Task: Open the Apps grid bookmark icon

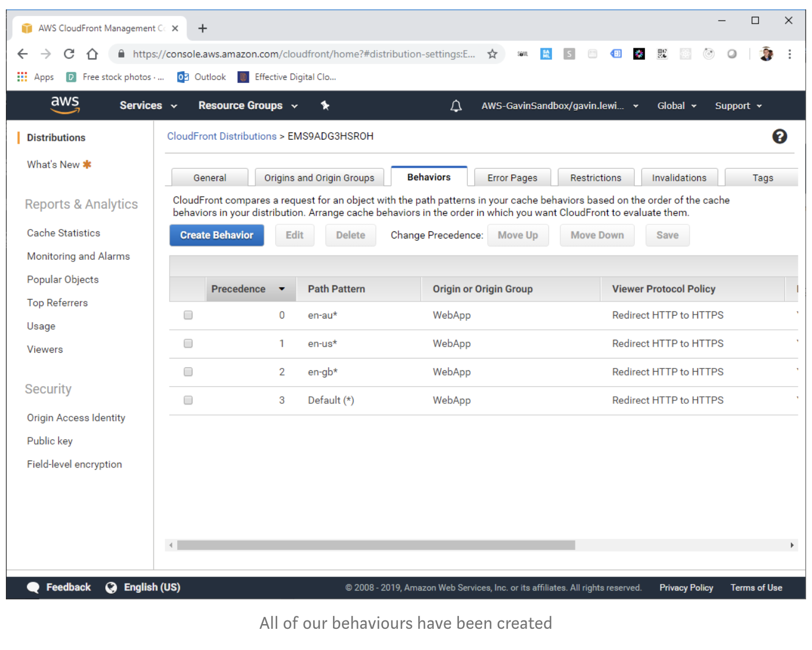Action: [x=22, y=77]
